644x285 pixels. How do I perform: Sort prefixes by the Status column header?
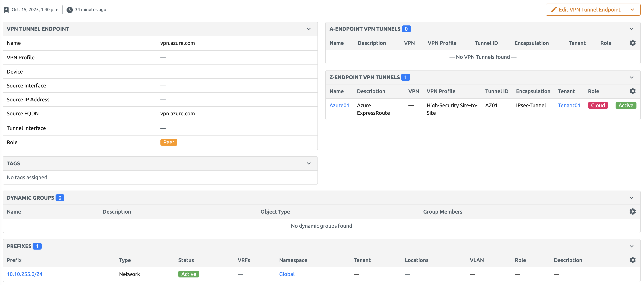point(186,260)
